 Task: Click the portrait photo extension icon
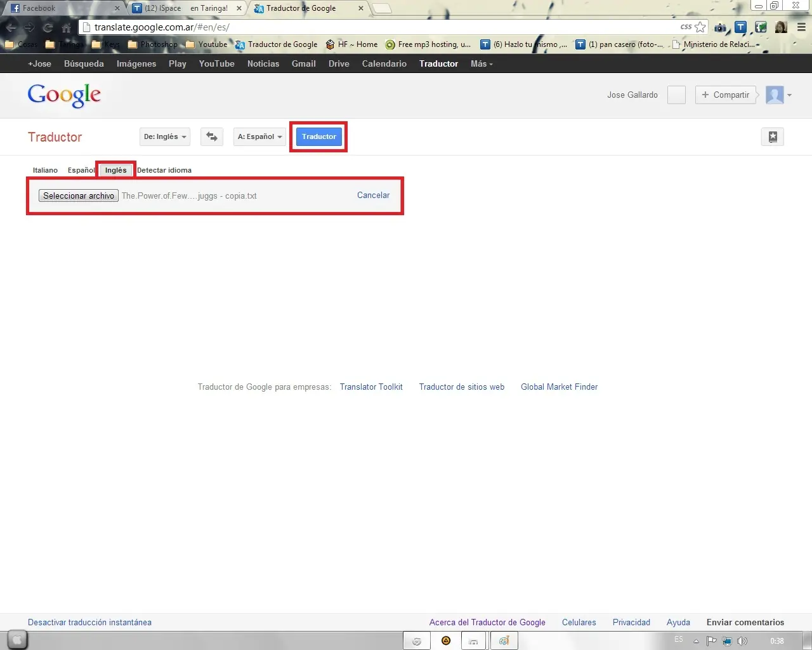pyautogui.click(x=781, y=27)
